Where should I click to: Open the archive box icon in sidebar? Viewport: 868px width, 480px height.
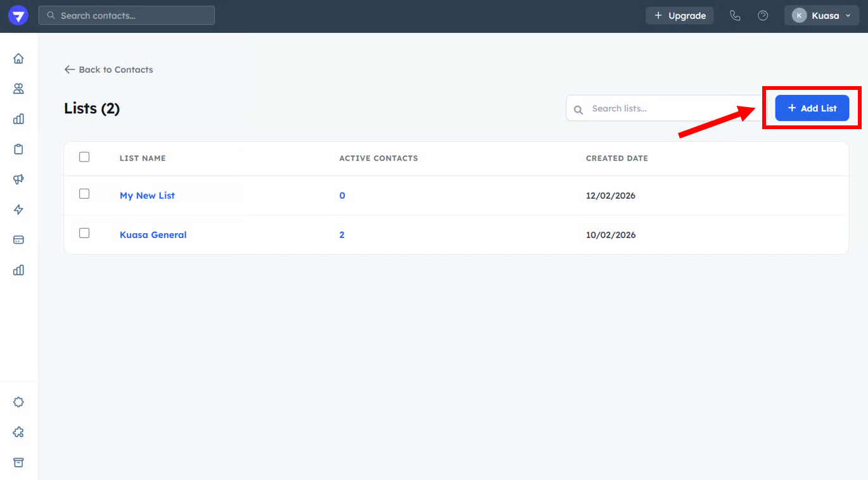point(18,462)
